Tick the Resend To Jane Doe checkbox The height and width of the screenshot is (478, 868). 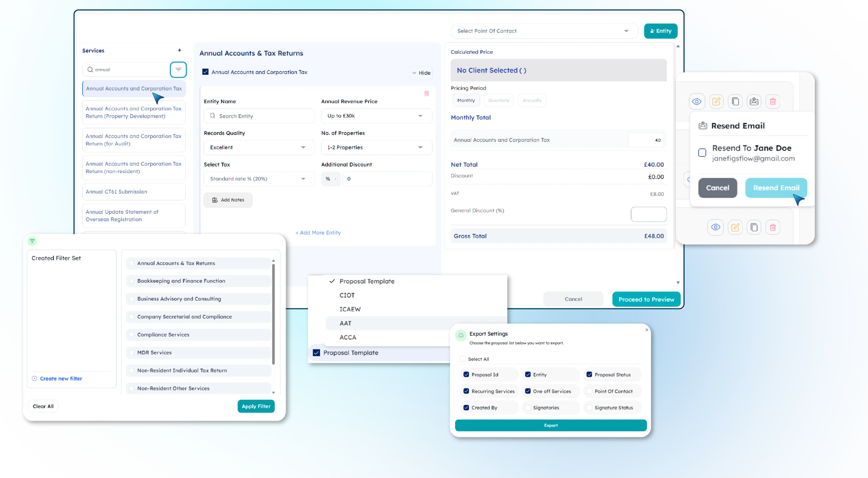point(702,153)
